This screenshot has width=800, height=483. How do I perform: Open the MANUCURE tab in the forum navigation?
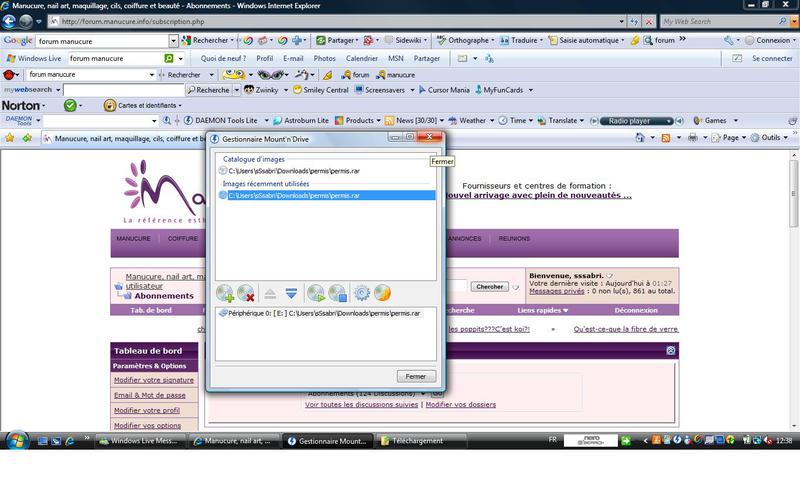coord(133,239)
